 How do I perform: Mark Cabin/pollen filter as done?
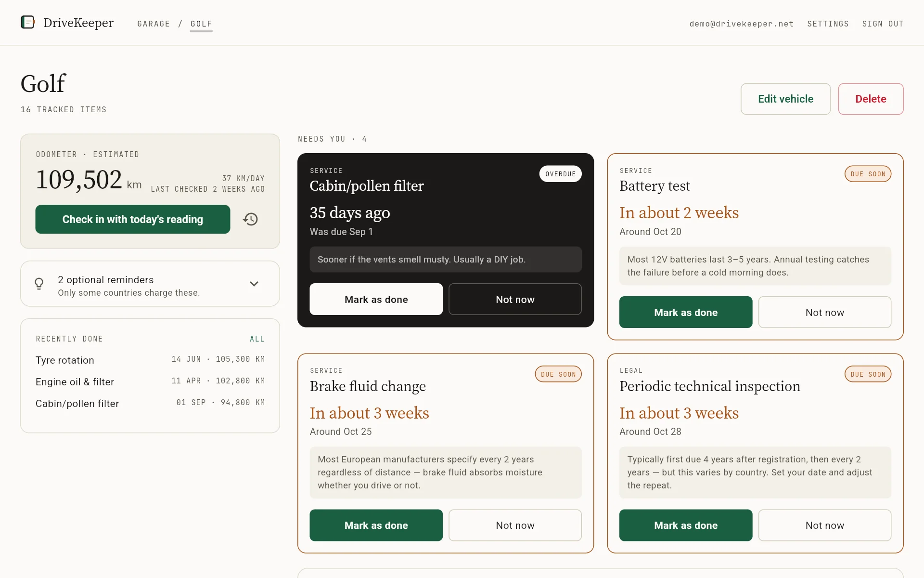(x=376, y=299)
